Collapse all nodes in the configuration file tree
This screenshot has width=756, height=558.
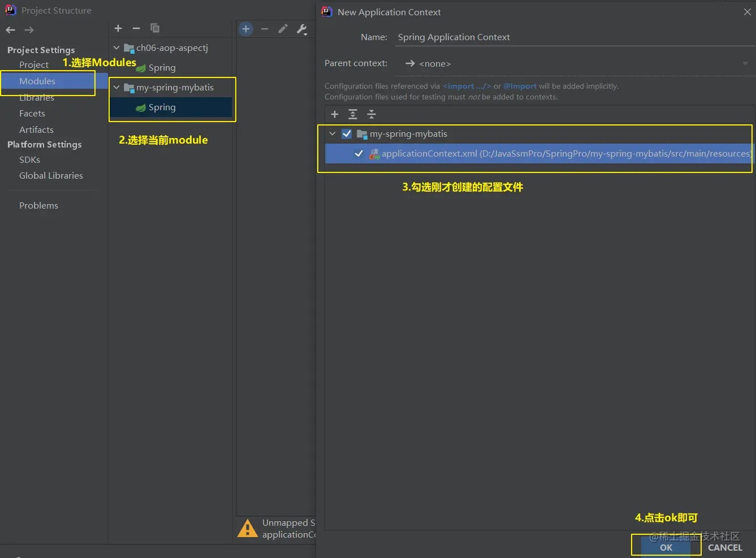tap(371, 114)
